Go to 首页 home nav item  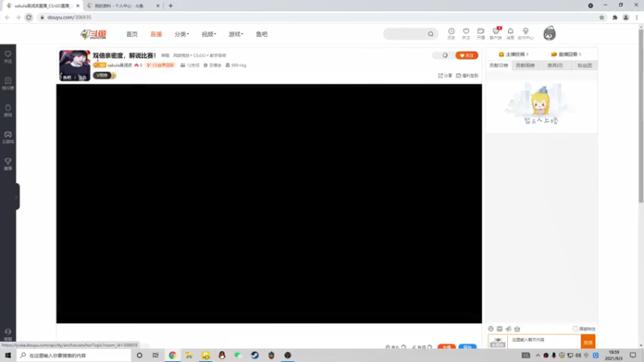(x=132, y=34)
